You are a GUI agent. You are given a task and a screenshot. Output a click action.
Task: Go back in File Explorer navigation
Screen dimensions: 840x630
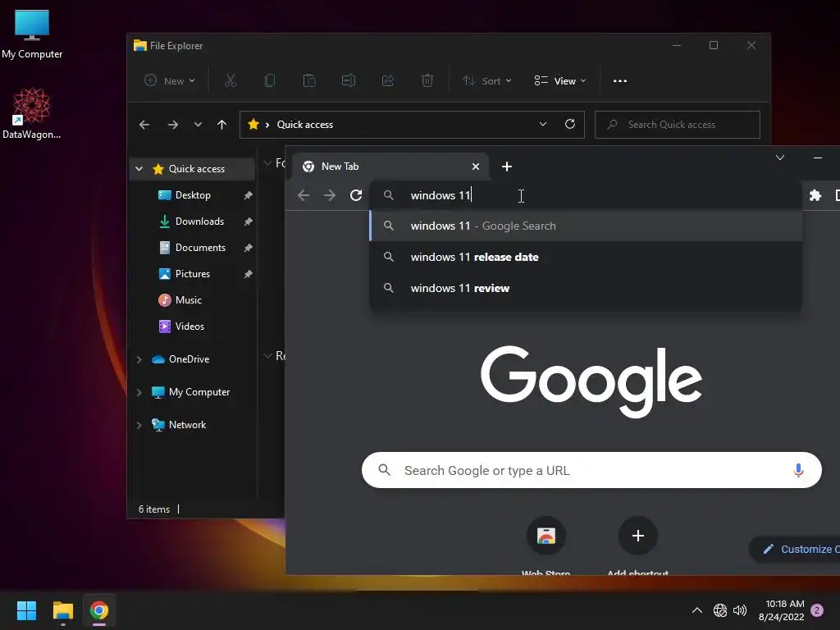tap(144, 125)
